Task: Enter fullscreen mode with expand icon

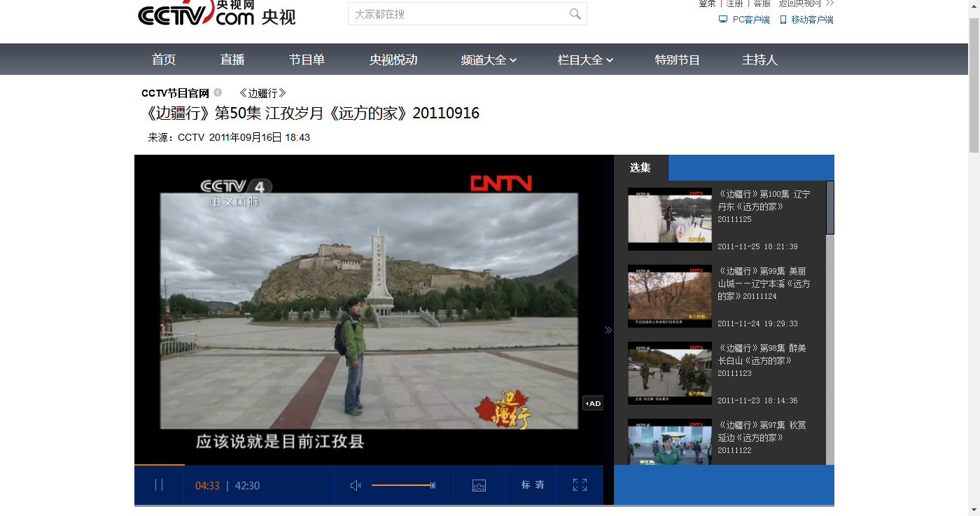Action: click(x=579, y=484)
